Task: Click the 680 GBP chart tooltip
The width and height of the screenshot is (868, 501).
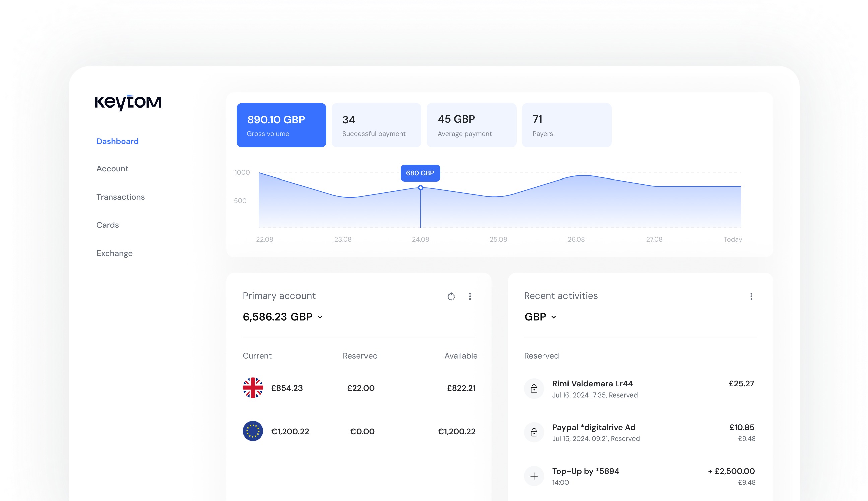Action: tap(420, 173)
